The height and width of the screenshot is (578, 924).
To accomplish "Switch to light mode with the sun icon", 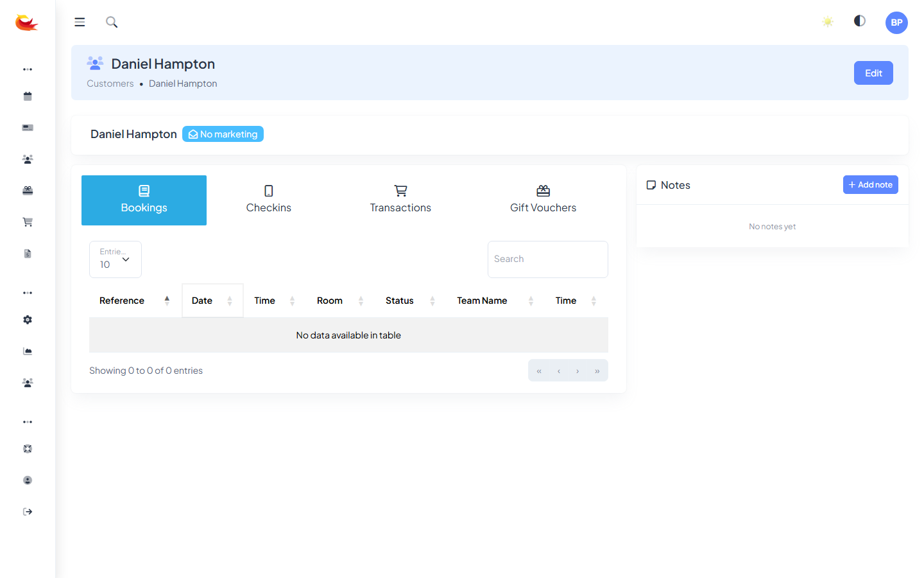I will [828, 22].
